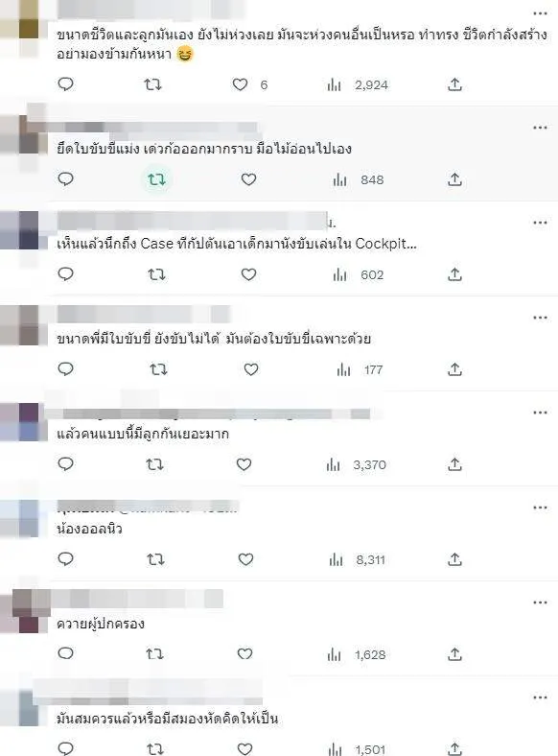Open more options on the 1,628-view comment

[540, 602]
